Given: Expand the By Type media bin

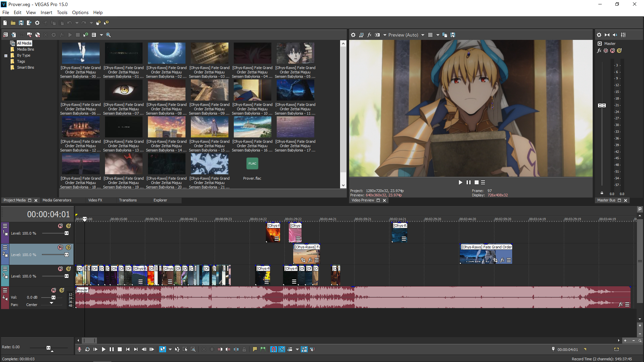Looking at the screenshot, I should point(6,56).
